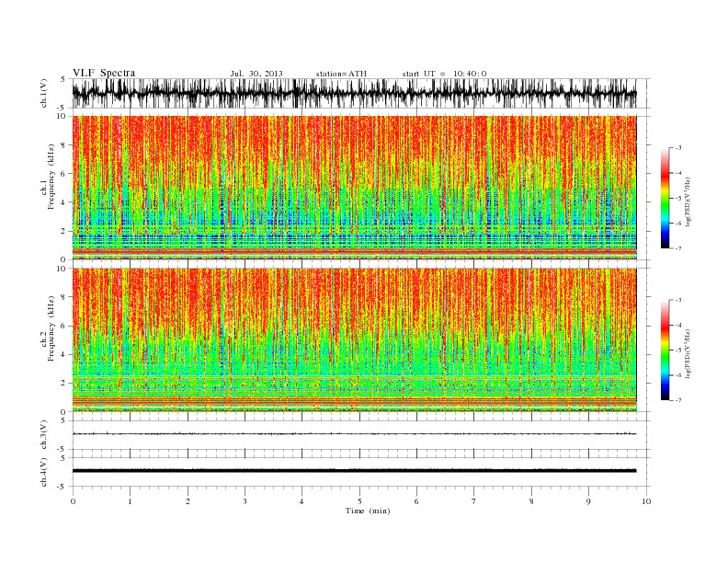Image resolution: width=728 pixels, height=563 pixels.
Task: Click the ch.3 voltage trace panel
Action: pos(361,435)
